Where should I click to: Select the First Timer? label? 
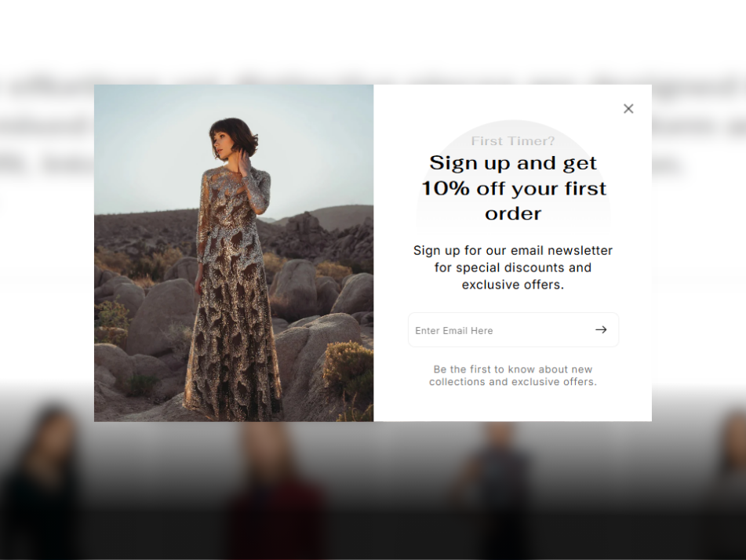(513, 141)
